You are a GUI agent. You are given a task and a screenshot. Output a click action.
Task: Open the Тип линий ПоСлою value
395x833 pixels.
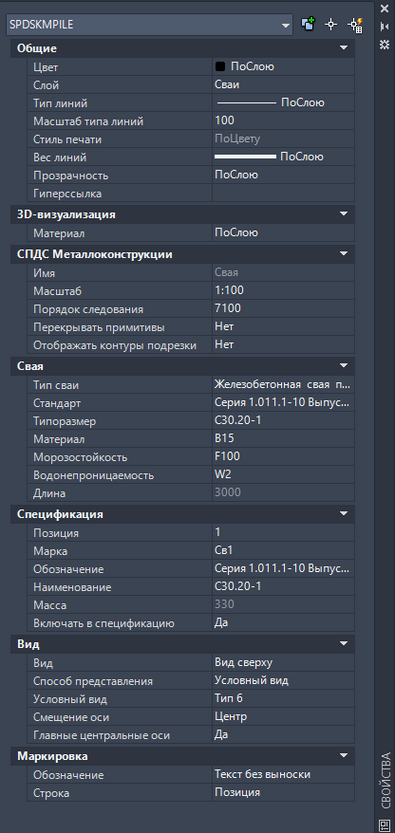(x=283, y=103)
